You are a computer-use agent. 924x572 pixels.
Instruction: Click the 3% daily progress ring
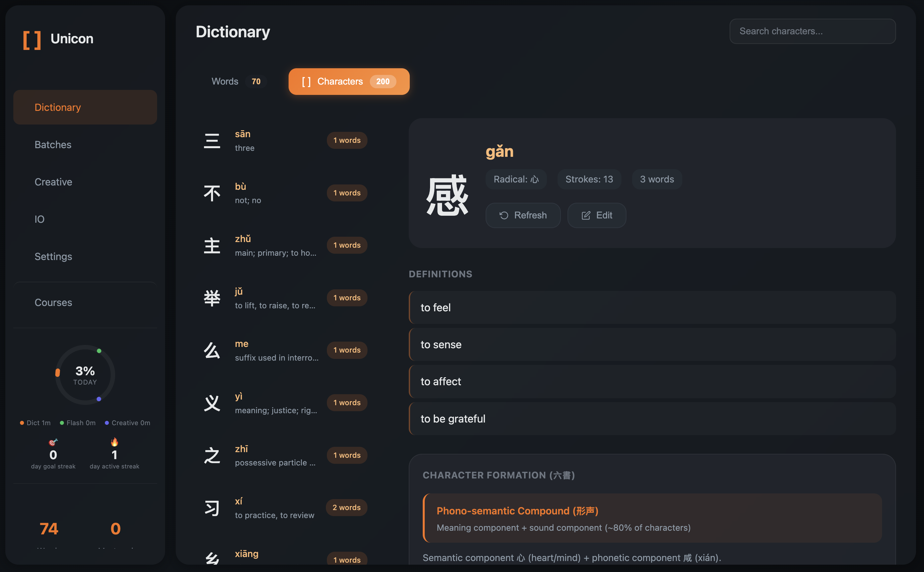pos(85,375)
